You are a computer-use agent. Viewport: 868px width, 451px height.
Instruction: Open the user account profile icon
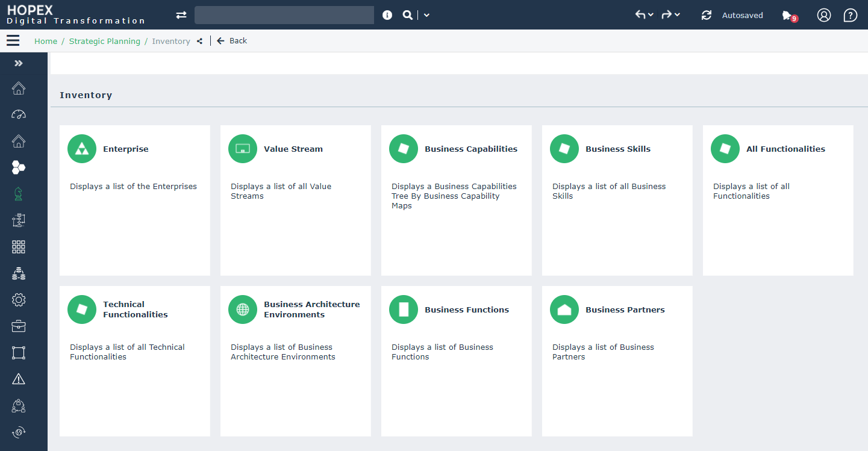tap(823, 16)
